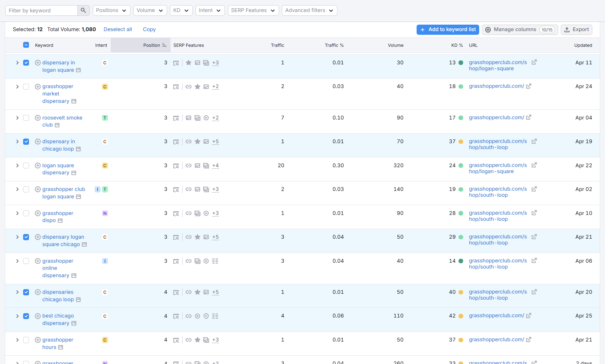The image size is (605, 364).
Task: Expand the 'grasshopper dispo' row
Action: [x=17, y=213]
